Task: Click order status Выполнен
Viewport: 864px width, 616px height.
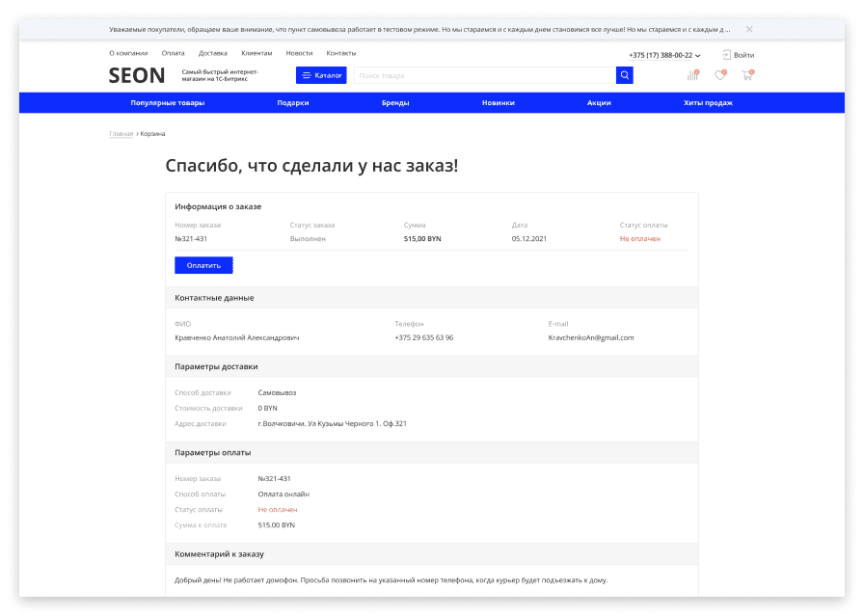Action: [308, 238]
